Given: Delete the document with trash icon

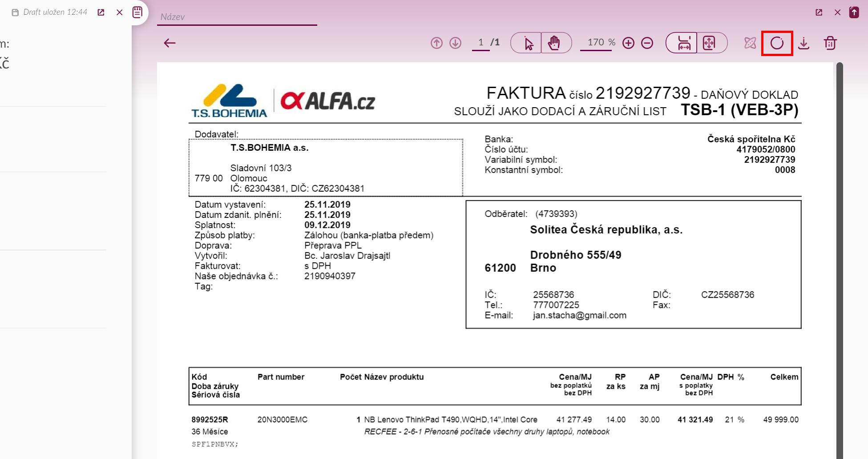Looking at the screenshot, I should 830,43.
